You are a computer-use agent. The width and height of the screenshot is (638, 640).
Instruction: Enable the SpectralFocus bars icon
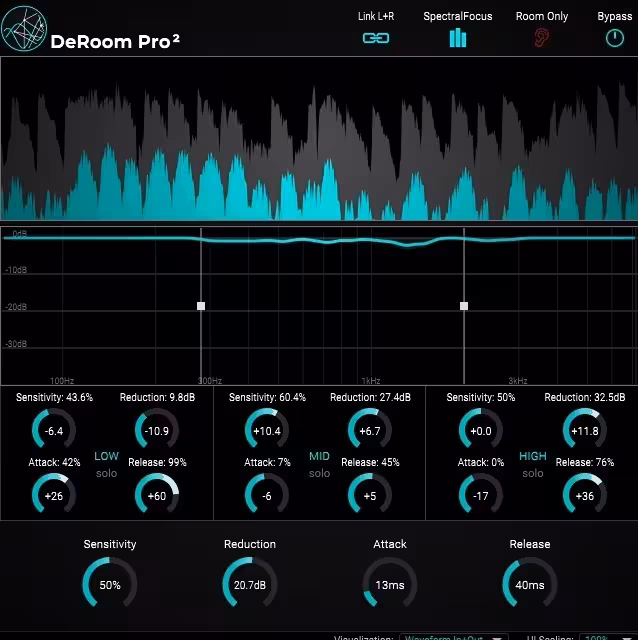tap(458, 38)
